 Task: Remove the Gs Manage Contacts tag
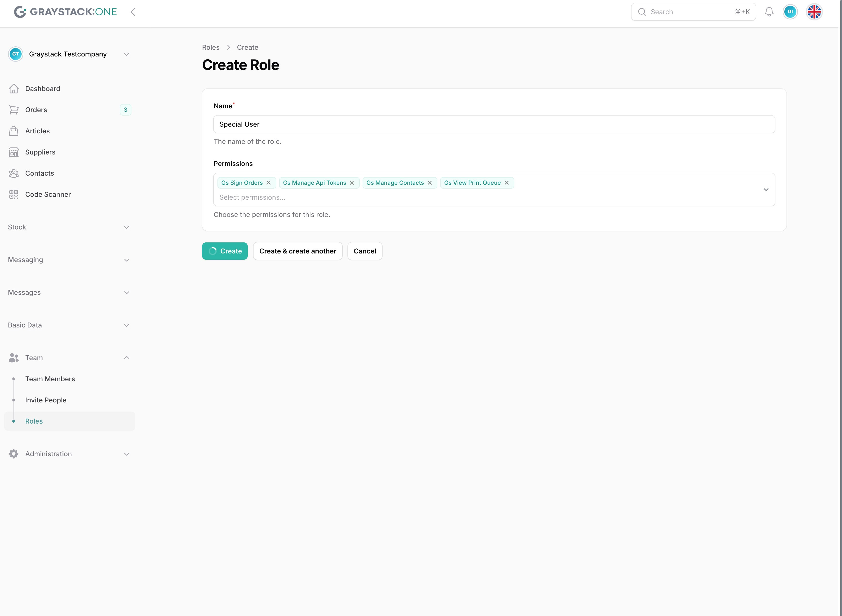pyautogui.click(x=430, y=183)
